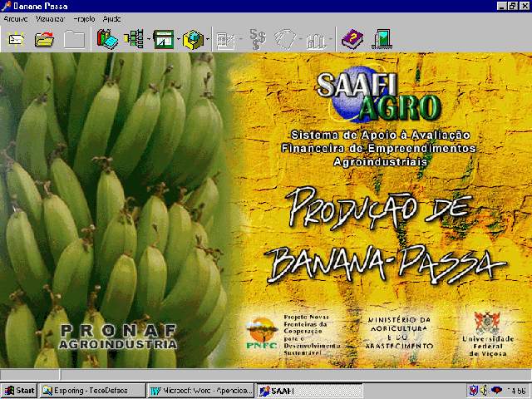Click the 'Produção de Banana-Passa' title text
The width and height of the screenshot is (532, 399).
click(386, 234)
